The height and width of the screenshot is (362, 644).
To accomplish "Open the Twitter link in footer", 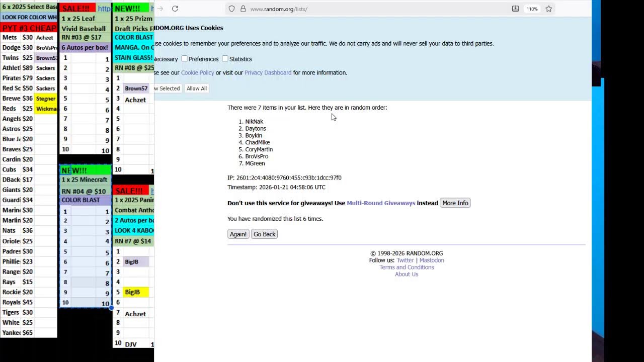I will click(405, 260).
